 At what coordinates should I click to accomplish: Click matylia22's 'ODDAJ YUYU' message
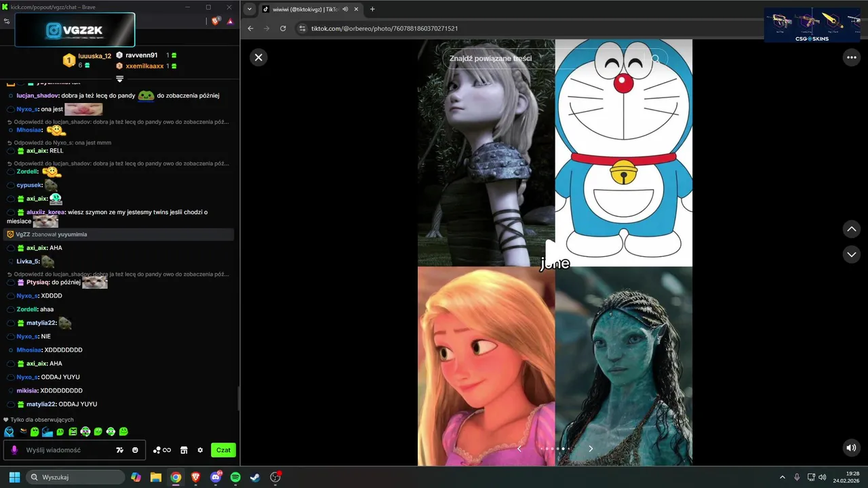pyautogui.click(x=78, y=404)
